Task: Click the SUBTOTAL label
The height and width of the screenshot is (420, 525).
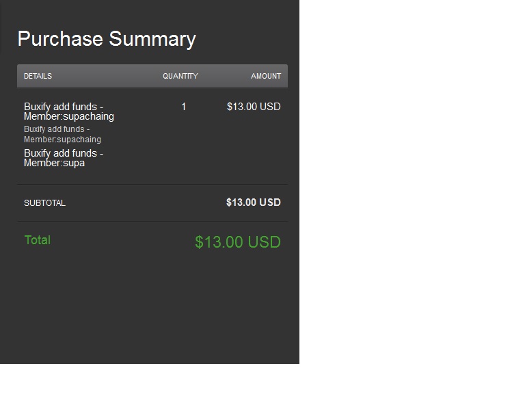Action: coord(44,203)
